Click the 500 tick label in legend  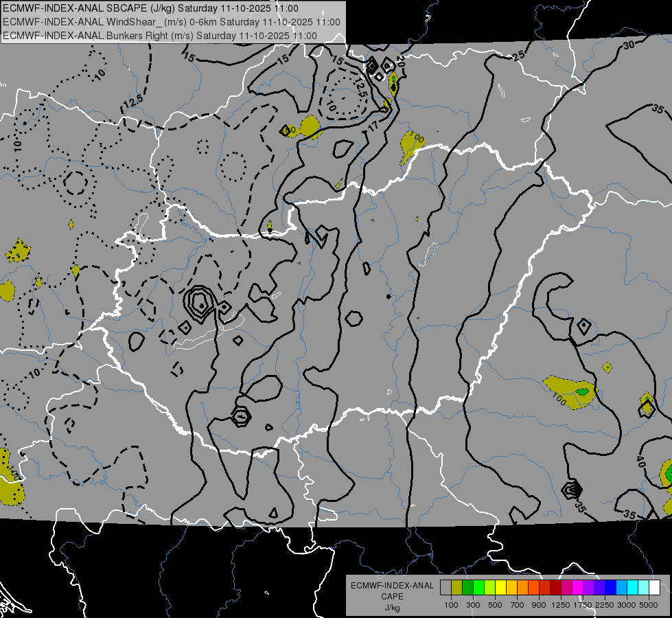[495, 605]
